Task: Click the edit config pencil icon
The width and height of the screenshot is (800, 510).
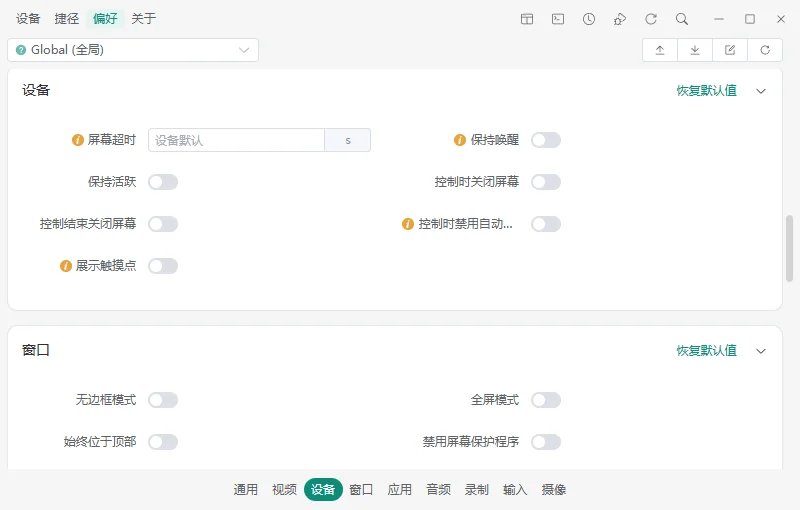Action: 730,50
